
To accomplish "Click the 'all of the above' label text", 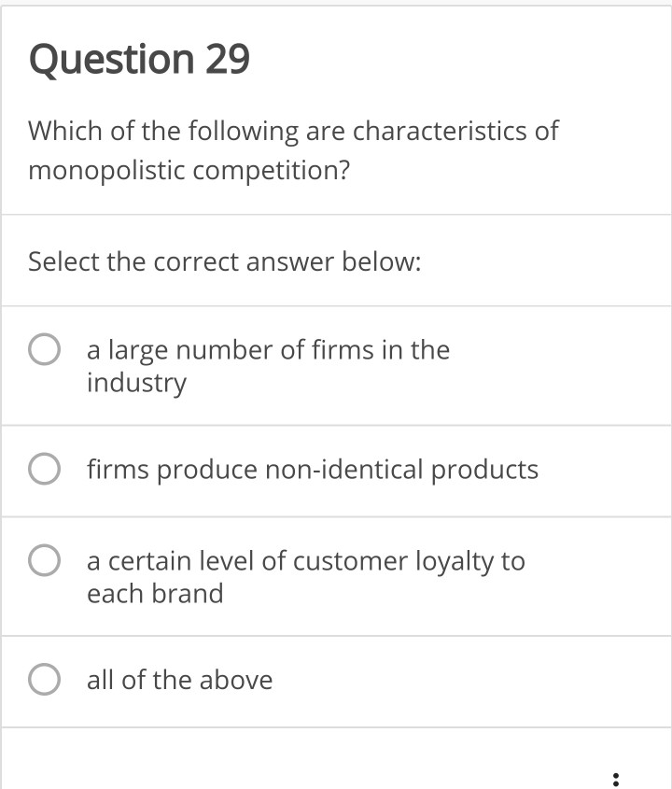I will pyautogui.click(x=178, y=680).
